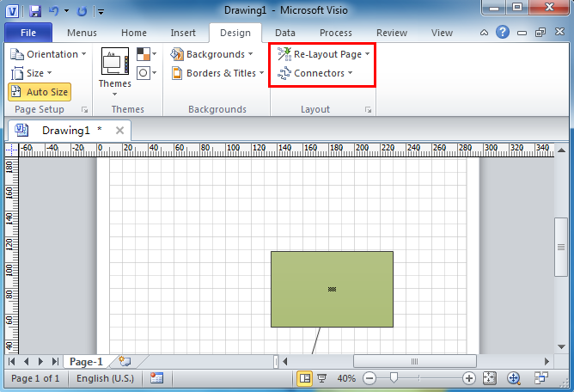The width and height of the screenshot is (574, 392).
Task: Go to next page navigation arrow
Action: pyautogui.click(x=40, y=362)
